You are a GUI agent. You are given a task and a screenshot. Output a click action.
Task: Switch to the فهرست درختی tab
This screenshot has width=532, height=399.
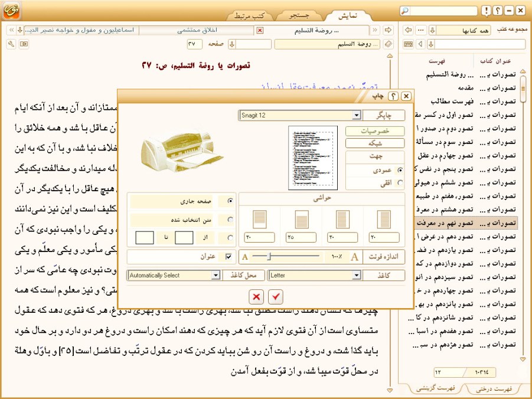[x=494, y=389]
